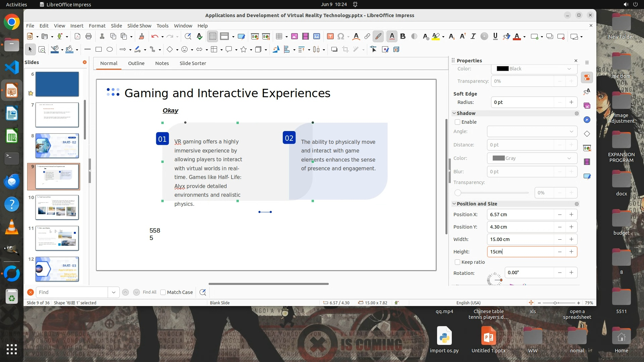Open the Slide Show menu
The image size is (644, 362).
139,26
